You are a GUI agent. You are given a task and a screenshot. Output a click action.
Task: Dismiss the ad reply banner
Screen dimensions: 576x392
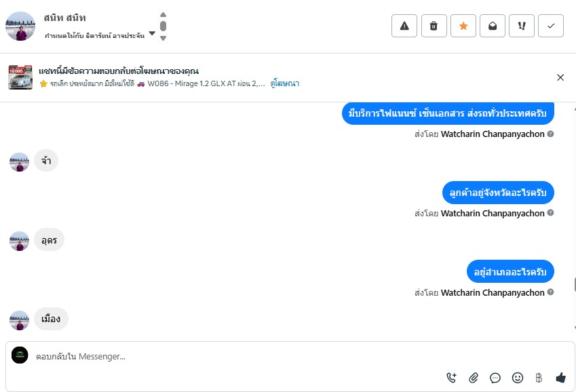pos(560,77)
